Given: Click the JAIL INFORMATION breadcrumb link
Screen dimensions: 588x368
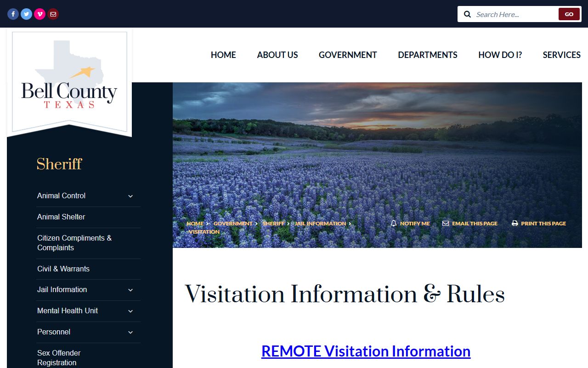Looking at the screenshot, I should [320, 224].
